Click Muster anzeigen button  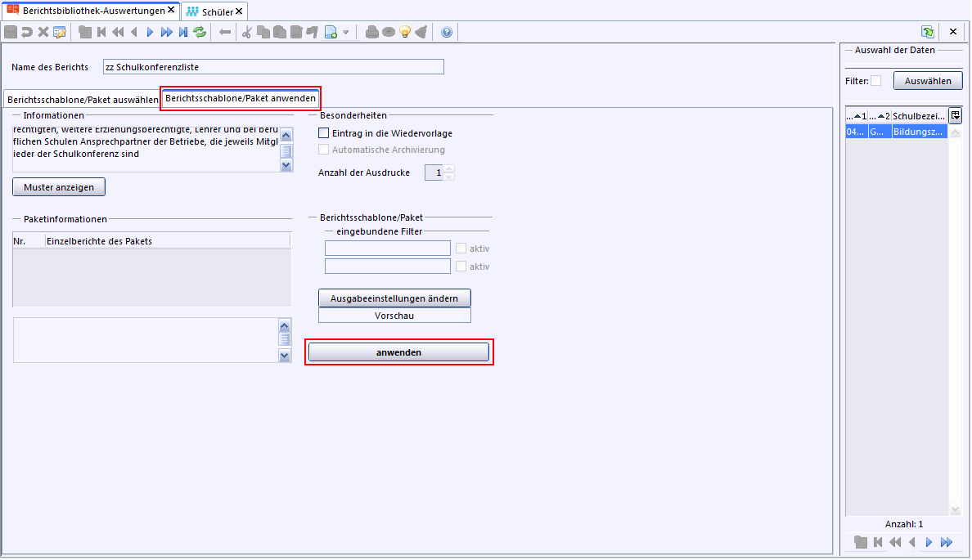(x=59, y=187)
